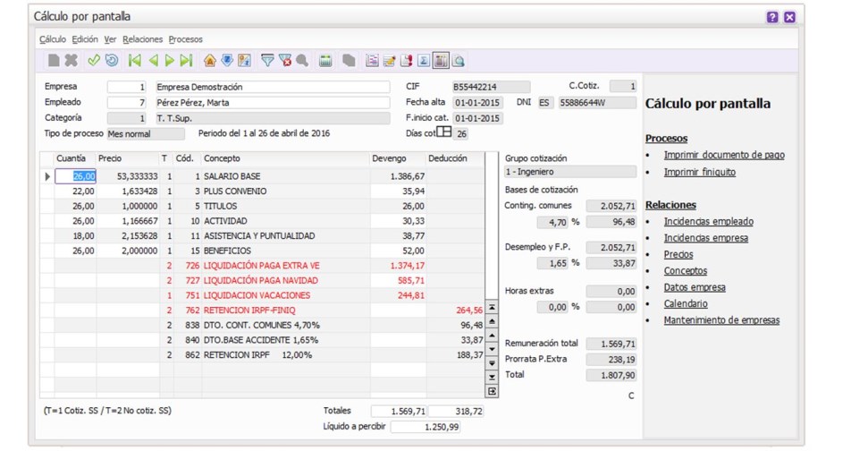Click Imprimir finiquito link
This screenshot has width=868, height=451.
tap(700, 173)
